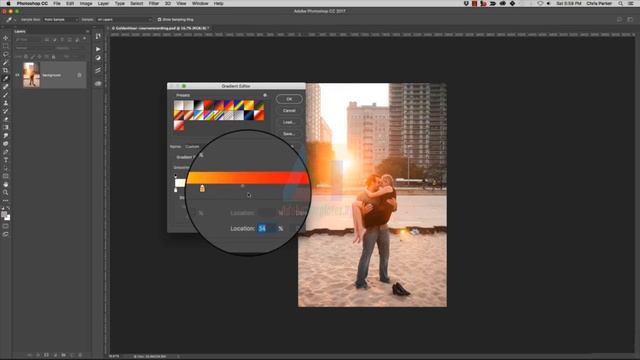
Task: Open the Image menu
Action: tap(86, 3)
